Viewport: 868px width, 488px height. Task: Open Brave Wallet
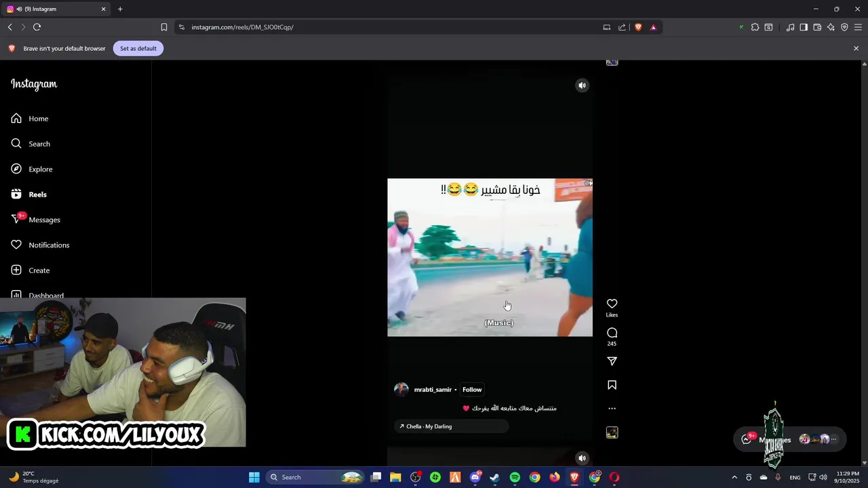(x=817, y=27)
